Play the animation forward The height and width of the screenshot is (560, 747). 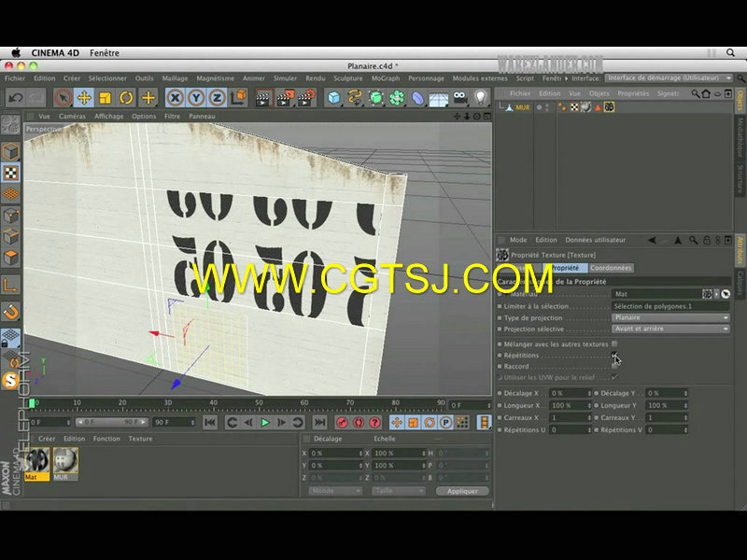(265, 423)
